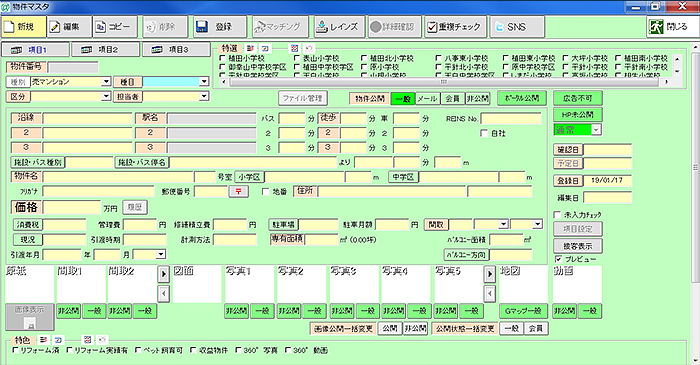Click 非公開 under 写真1 thumbnail
Screen dimensions: 700x365
(x=237, y=311)
